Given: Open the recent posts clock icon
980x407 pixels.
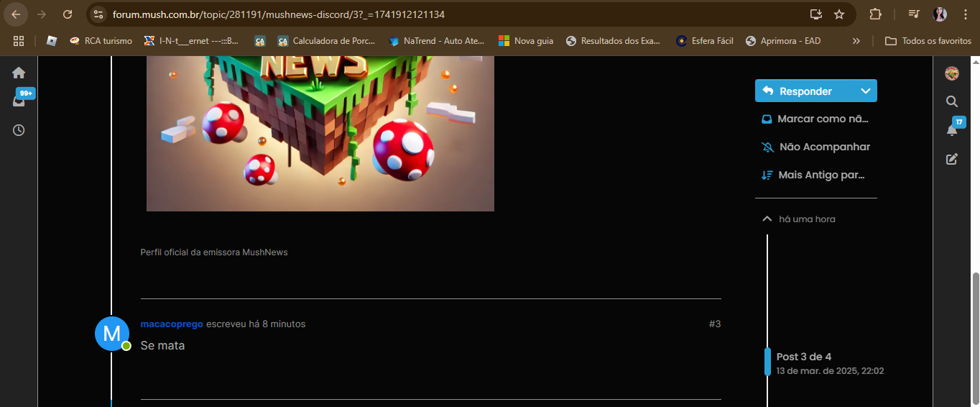Looking at the screenshot, I should point(19,130).
